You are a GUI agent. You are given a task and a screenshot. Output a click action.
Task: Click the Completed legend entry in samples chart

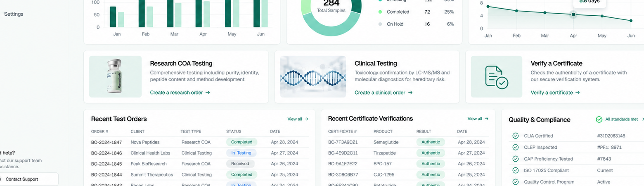(416, 12)
